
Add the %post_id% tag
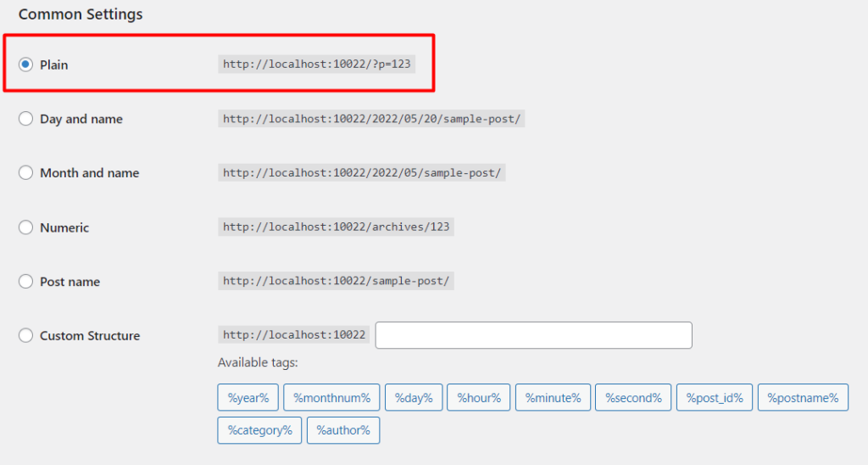tap(715, 397)
